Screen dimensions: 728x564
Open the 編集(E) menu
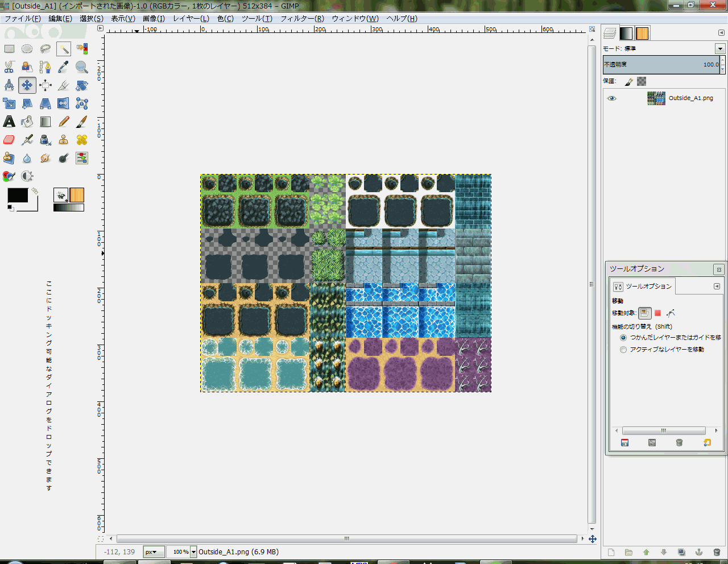pos(60,18)
